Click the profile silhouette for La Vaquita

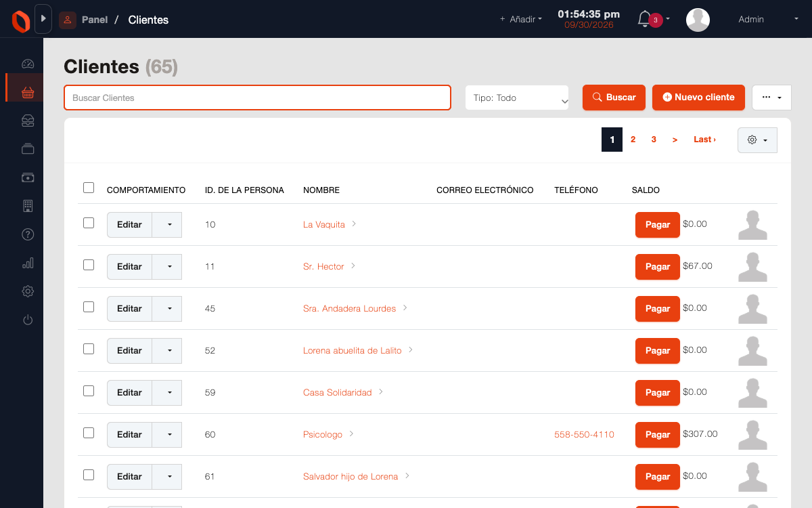pos(752,225)
